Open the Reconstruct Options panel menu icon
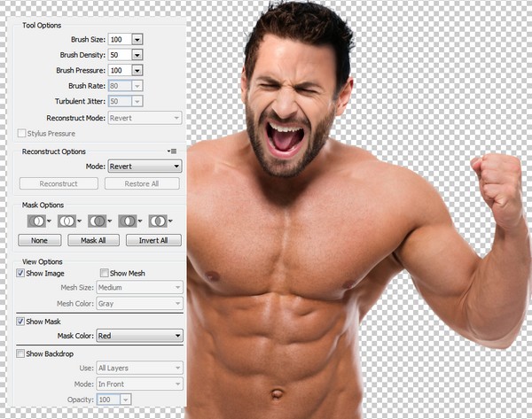The image size is (532, 419). 174,151
